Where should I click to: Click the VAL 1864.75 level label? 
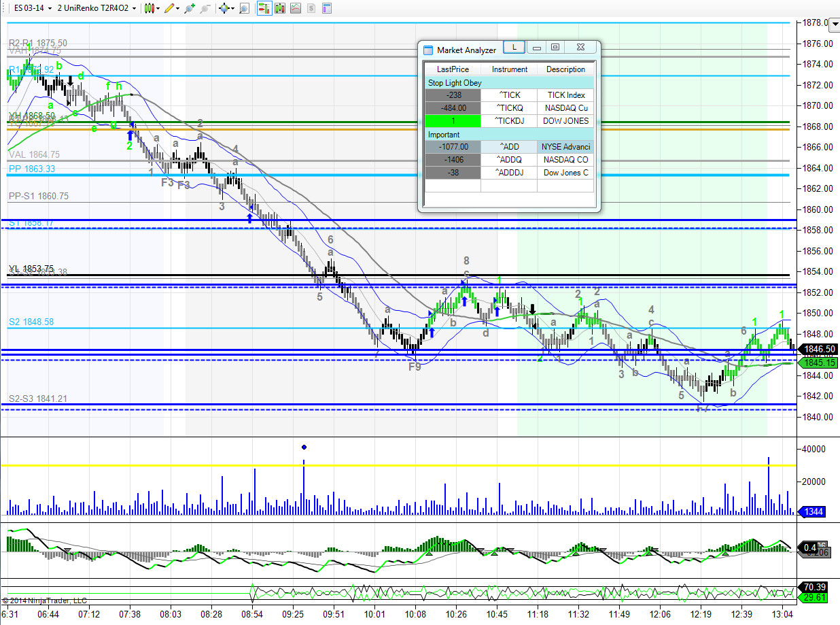[x=34, y=155]
